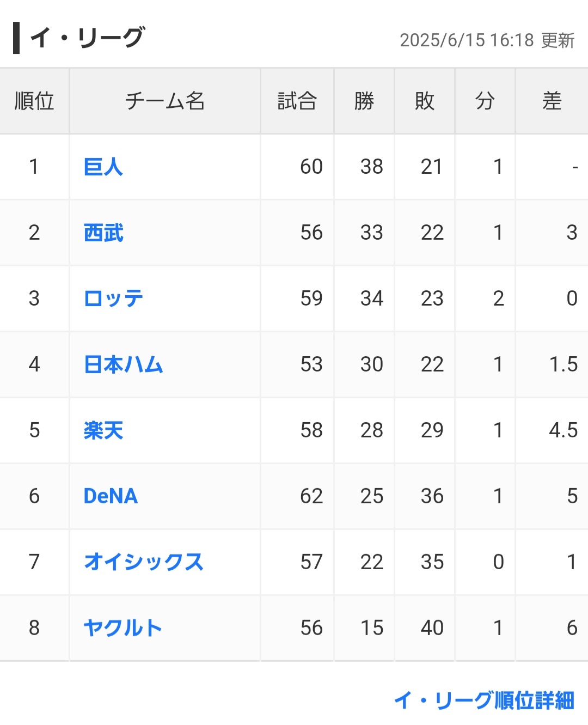Open the 巨人 team link
588x725 pixels.
point(103,167)
